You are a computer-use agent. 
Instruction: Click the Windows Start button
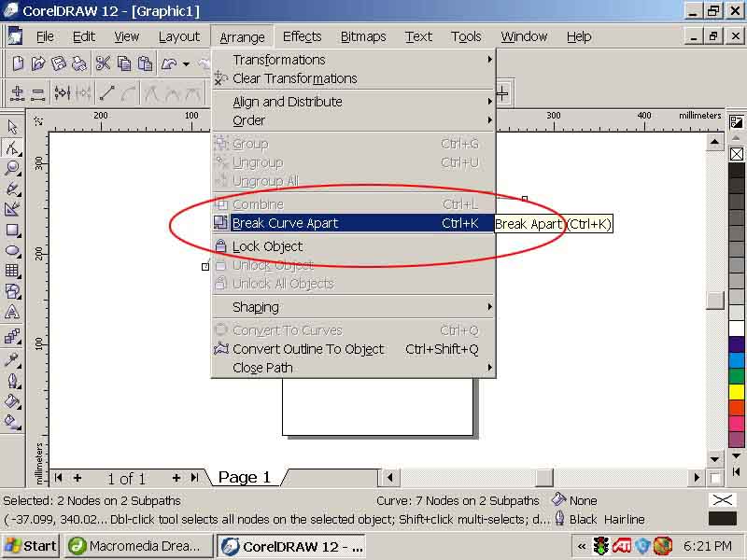tap(31, 546)
